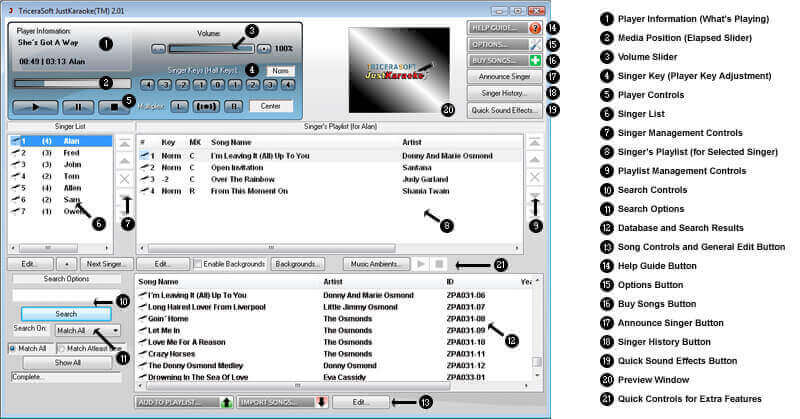800x419 pixels.
Task: Lower volume with the minus button
Action: 159,49
